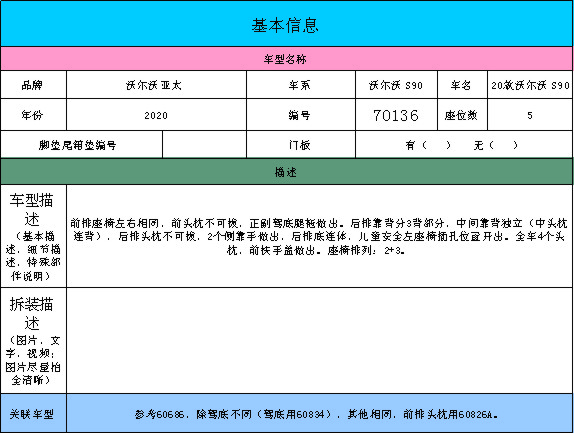Click the seat description paragraph starting 前排座椅左右相同
Screen dimensions: 574x433
(x=319, y=236)
